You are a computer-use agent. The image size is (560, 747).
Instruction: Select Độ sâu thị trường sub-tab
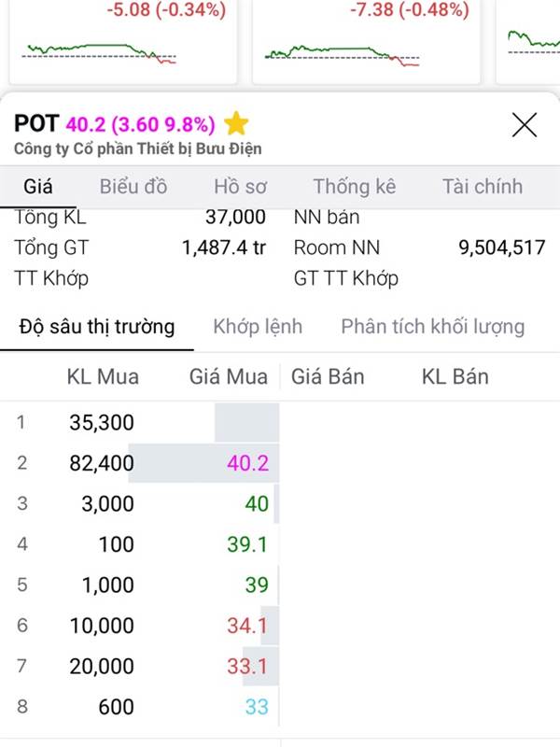97,327
